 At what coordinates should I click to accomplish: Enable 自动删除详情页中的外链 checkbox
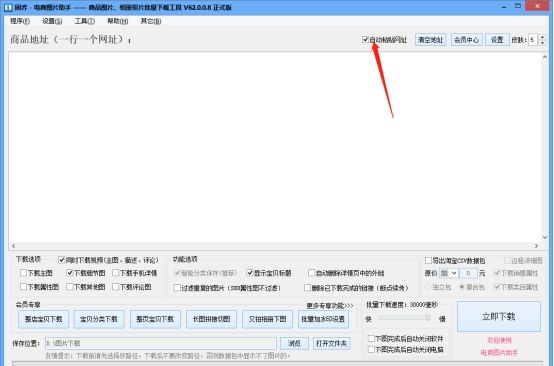311,273
